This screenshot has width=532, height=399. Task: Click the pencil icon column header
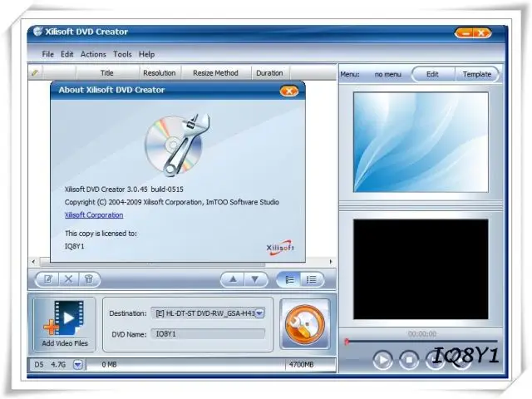[35, 72]
